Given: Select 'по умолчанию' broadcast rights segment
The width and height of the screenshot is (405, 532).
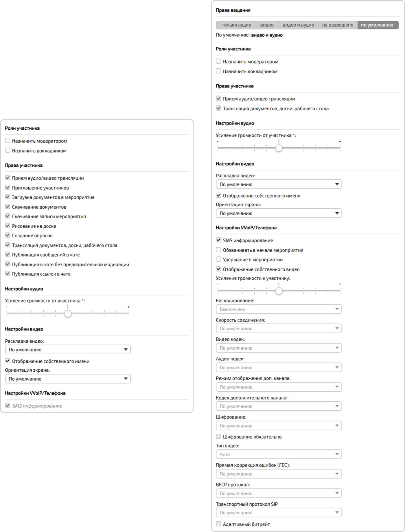Looking at the screenshot, I should 377,25.
